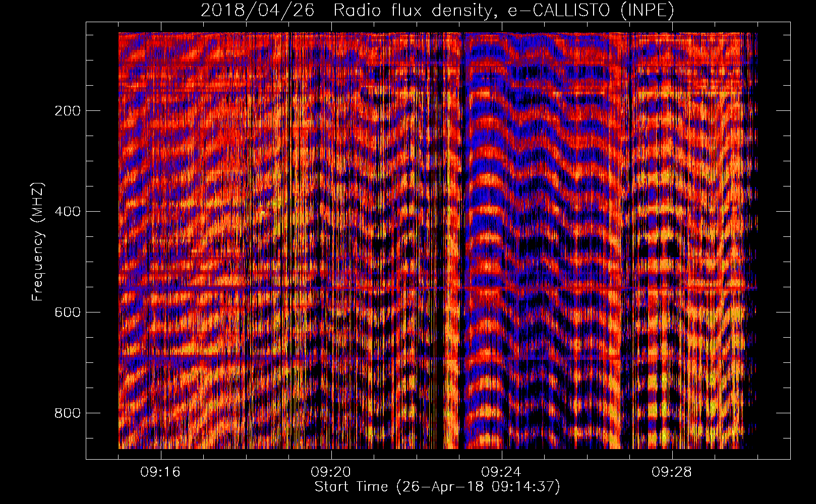
Task: Click the 09:28 time tick label
Action: click(672, 472)
